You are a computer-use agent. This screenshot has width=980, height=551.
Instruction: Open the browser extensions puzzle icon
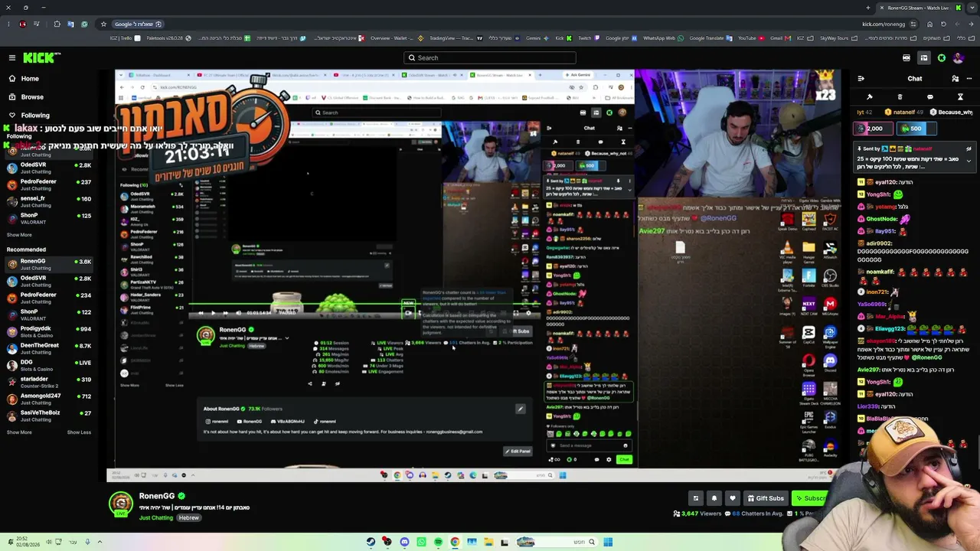pos(57,24)
